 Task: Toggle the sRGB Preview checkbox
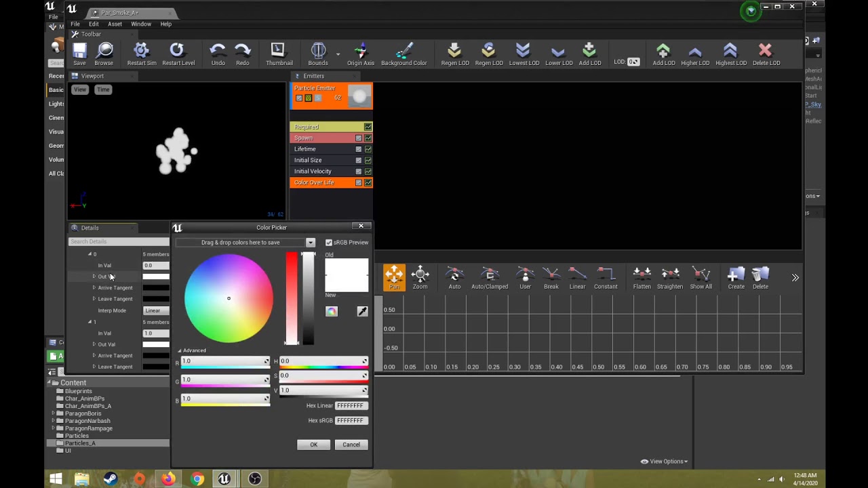pyautogui.click(x=329, y=243)
